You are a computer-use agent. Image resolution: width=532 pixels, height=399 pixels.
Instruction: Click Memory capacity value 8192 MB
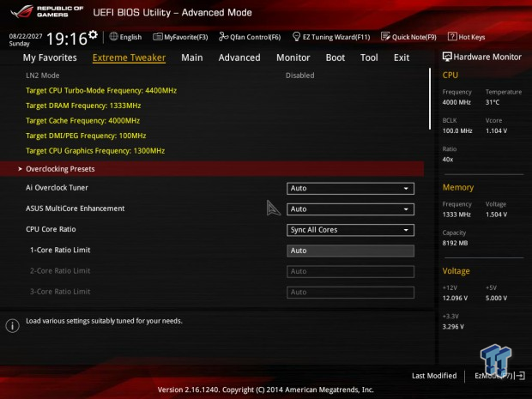pyautogui.click(x=455, y=243)
